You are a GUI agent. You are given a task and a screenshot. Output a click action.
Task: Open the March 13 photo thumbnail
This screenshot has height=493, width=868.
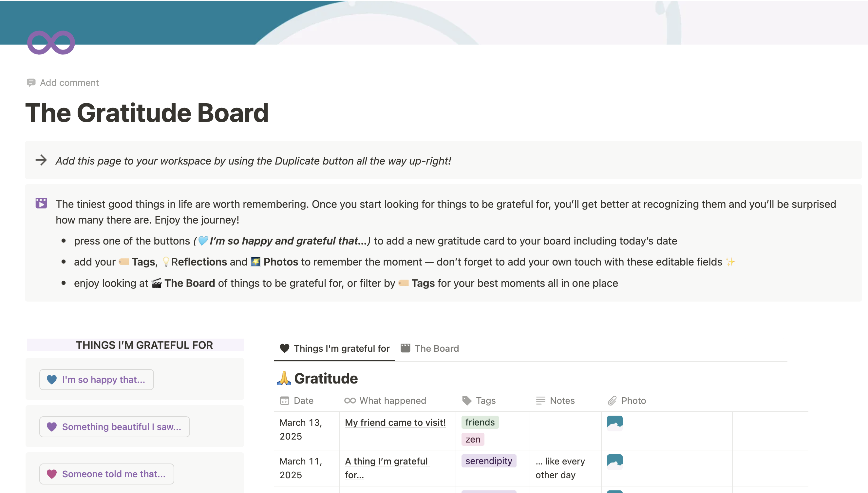click(614, 423)
